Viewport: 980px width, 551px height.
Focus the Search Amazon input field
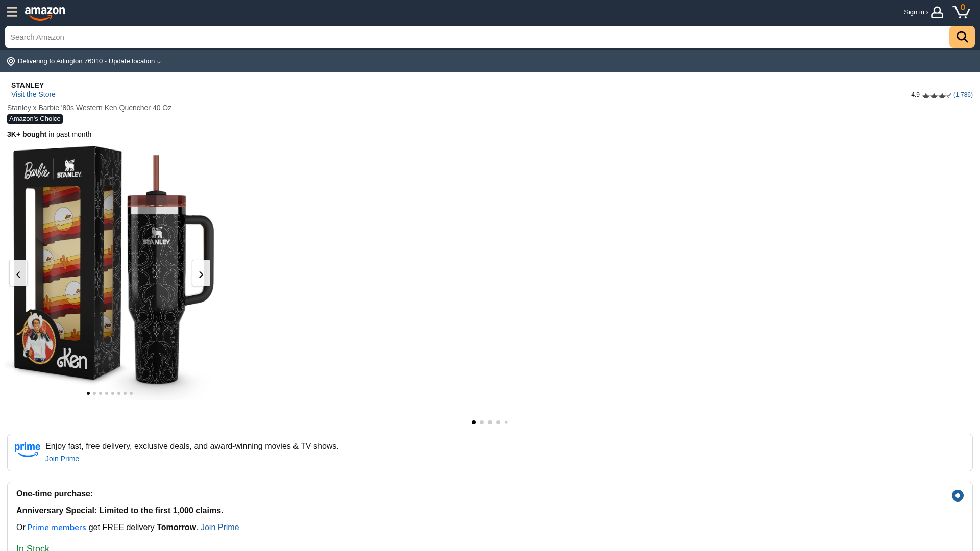[x=477, y=37]
